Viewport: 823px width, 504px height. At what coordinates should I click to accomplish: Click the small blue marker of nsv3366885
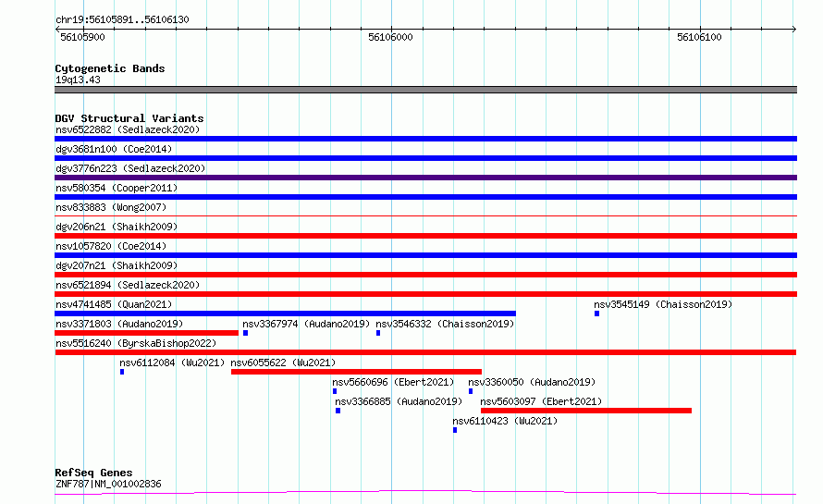338,411
